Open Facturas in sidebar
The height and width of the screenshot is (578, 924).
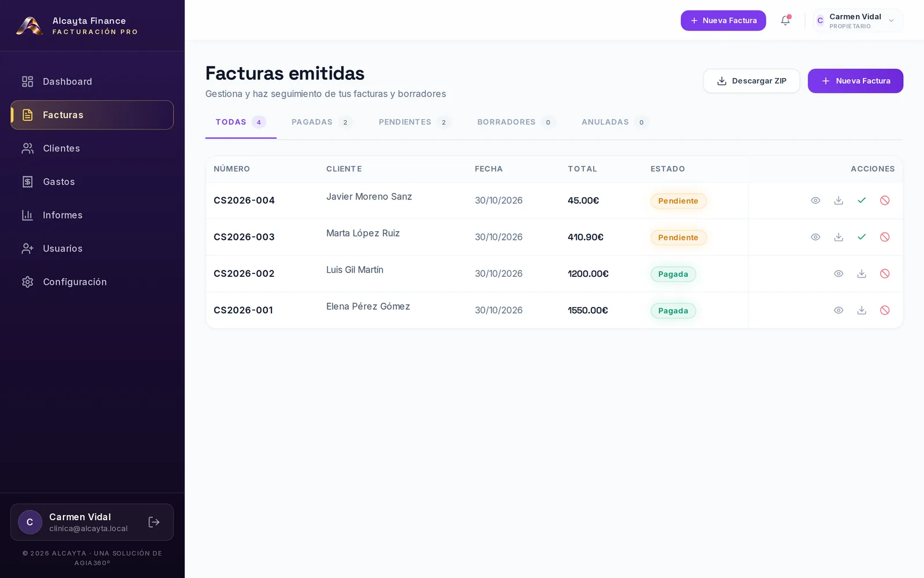click(92, 115)
